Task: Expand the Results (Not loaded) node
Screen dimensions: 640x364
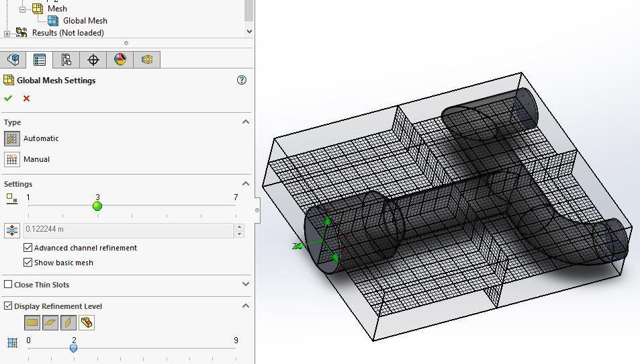Action: 7,34
